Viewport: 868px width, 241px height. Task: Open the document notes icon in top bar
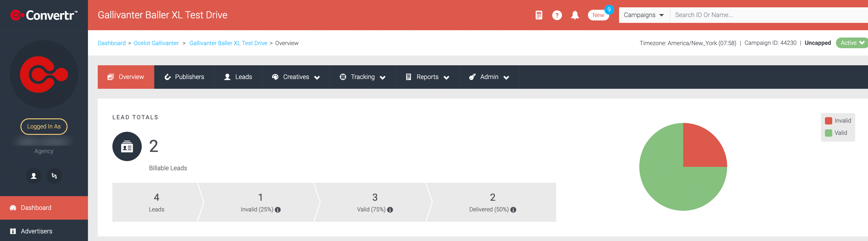539,15
